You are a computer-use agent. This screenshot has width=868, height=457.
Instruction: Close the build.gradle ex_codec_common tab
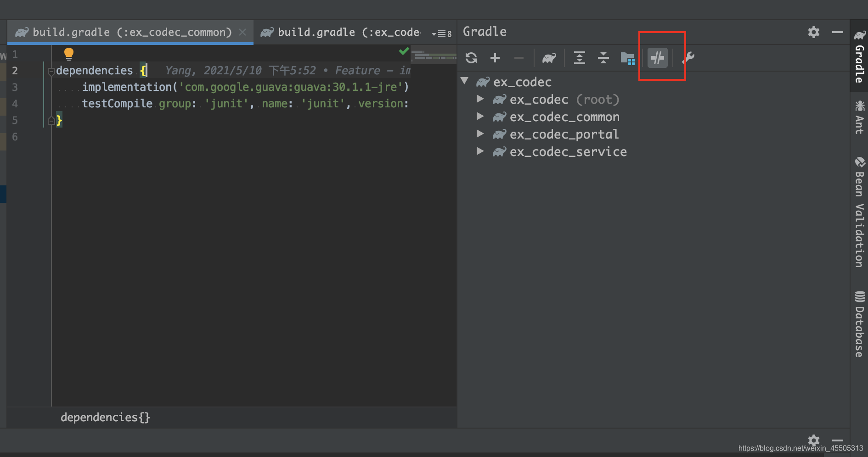click(x=242, y=32)
